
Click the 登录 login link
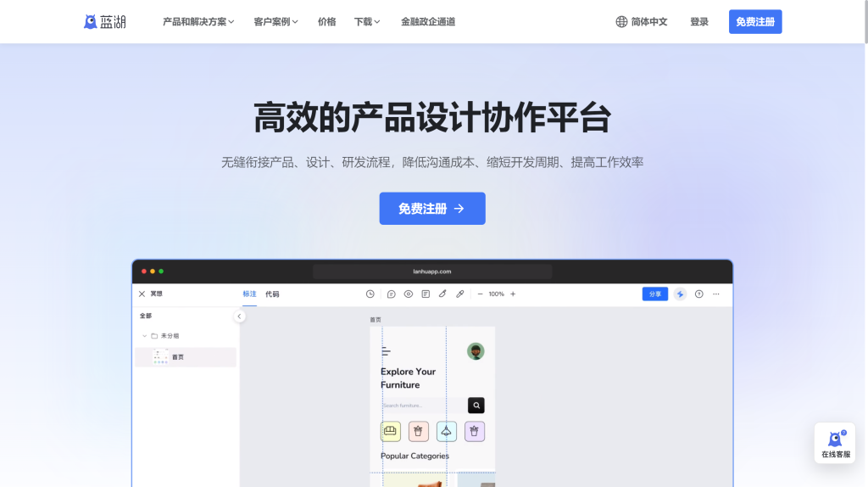click(x=699, y=22)
